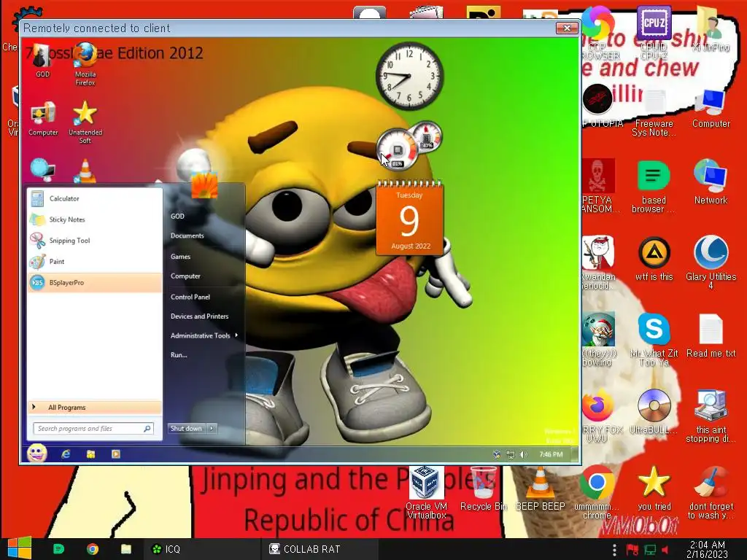Show hidden tray icons overflow
This screenshot has height=560, width=747.
pos(614,550)
